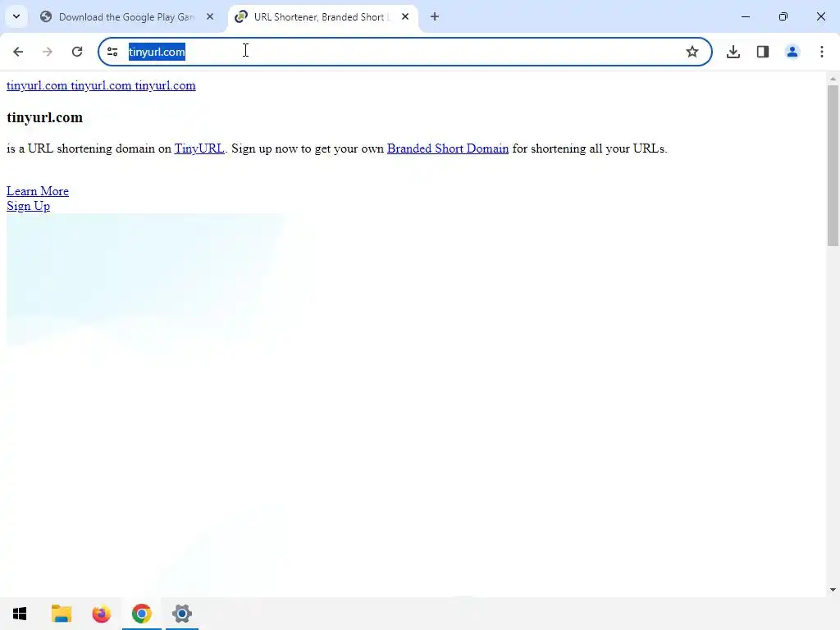The image size is (840, 630).
Task: Click the Sign Up link
Action: click(x=29, y=206)
